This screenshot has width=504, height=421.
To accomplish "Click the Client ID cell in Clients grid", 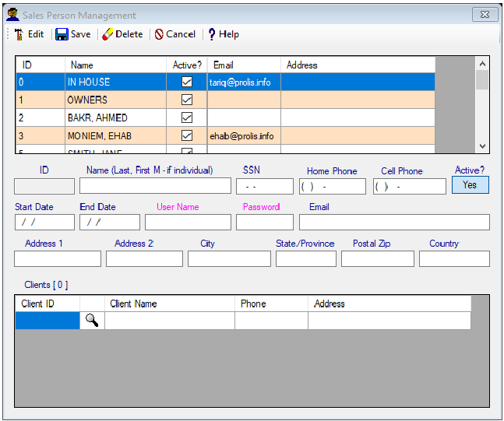I will (47, 320).
